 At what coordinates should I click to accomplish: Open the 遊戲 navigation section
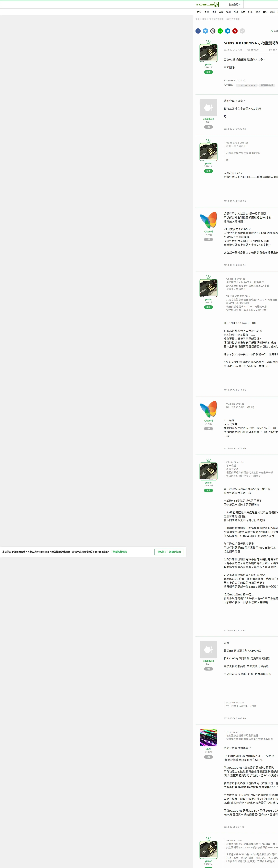(272, 12)
